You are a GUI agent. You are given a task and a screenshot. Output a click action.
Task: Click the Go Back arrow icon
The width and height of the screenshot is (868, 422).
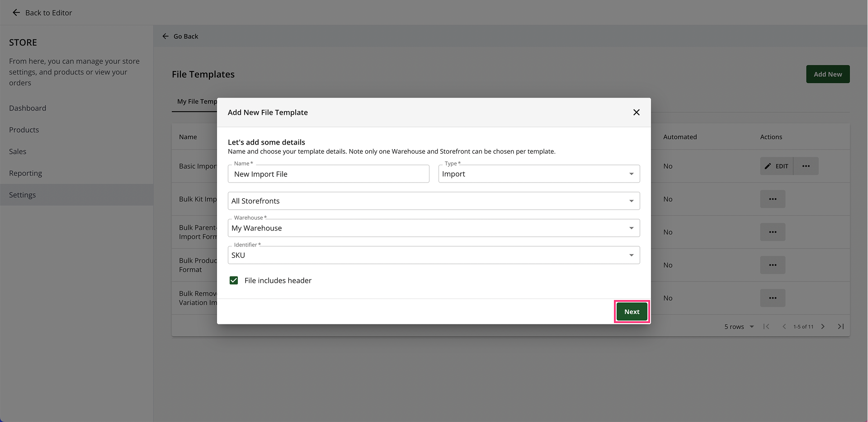click(165, 36)
